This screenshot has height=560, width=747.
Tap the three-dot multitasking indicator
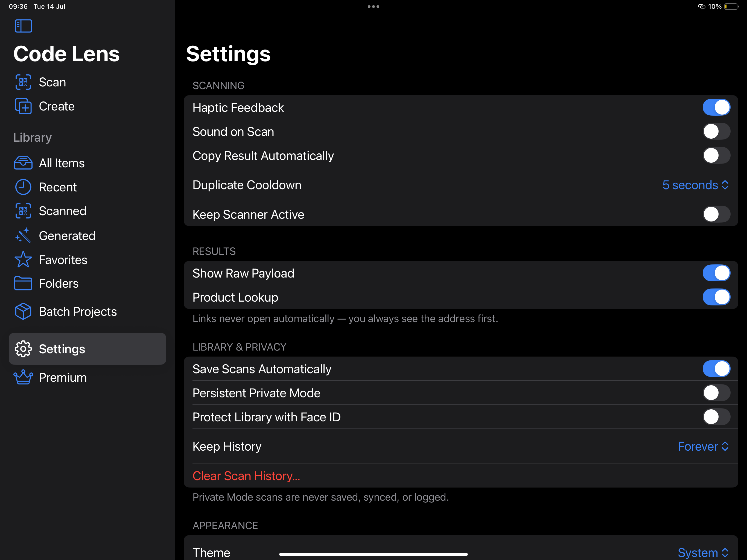(x=373, y=6)
